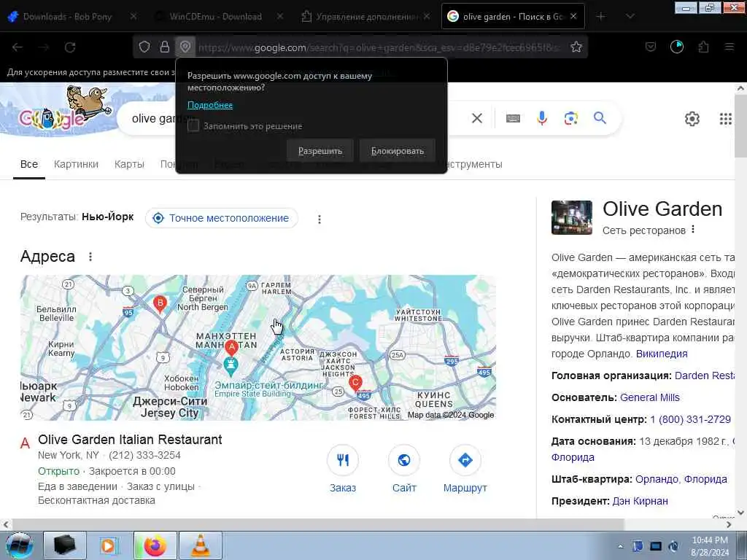
Task: Open the Google apps grid
Action: (x=726, y=119)
